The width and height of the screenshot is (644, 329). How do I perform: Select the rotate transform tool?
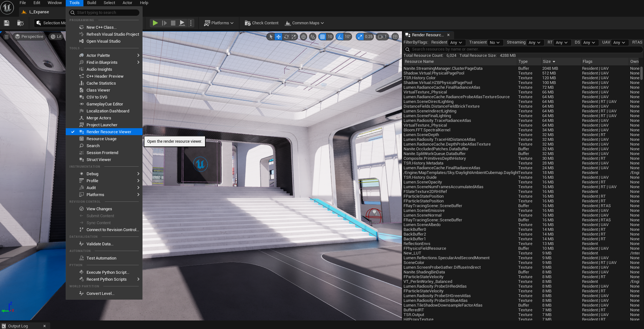tap(286, 37)
